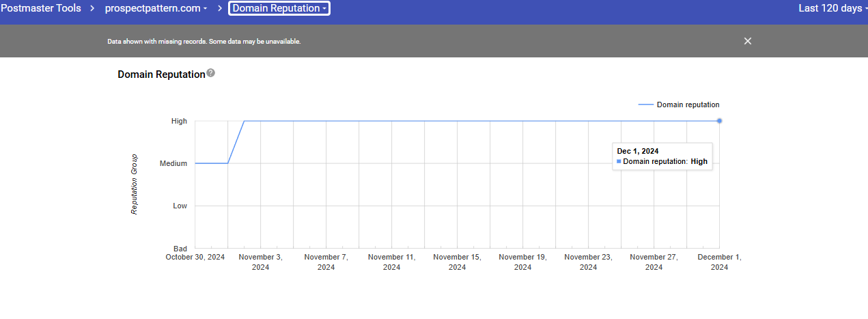Click breadcrumb chevron after prospectpattern.com

pyautogui.click(x=220, y=8)
